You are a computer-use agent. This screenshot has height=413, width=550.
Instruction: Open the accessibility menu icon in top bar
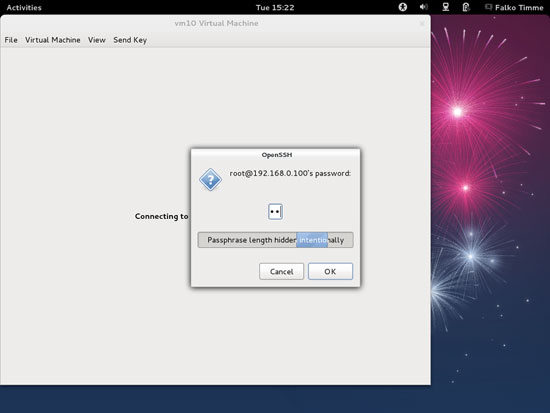(x=403, y=7)
